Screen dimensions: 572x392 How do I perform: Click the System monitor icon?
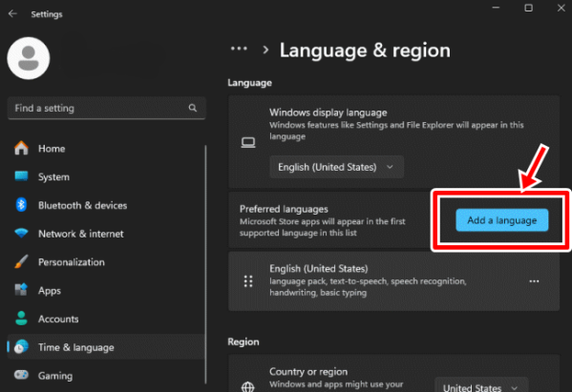click(21, 176)
